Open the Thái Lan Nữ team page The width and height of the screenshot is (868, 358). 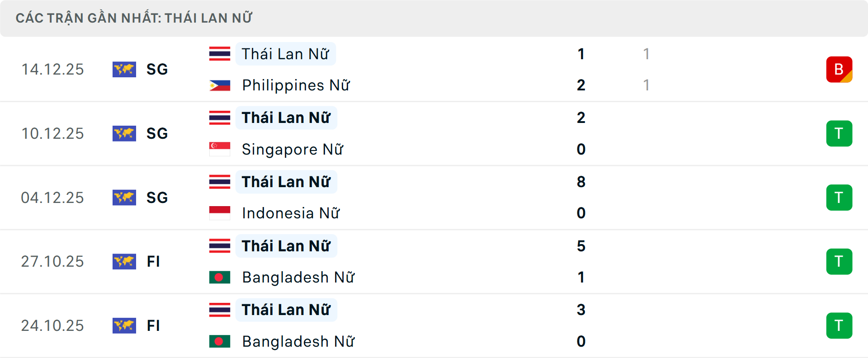286,54
